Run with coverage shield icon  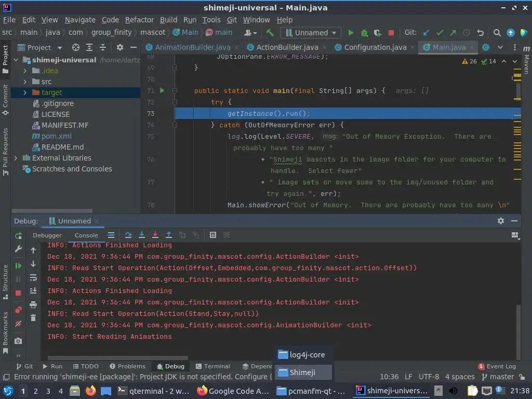click(x=377, y=33)
